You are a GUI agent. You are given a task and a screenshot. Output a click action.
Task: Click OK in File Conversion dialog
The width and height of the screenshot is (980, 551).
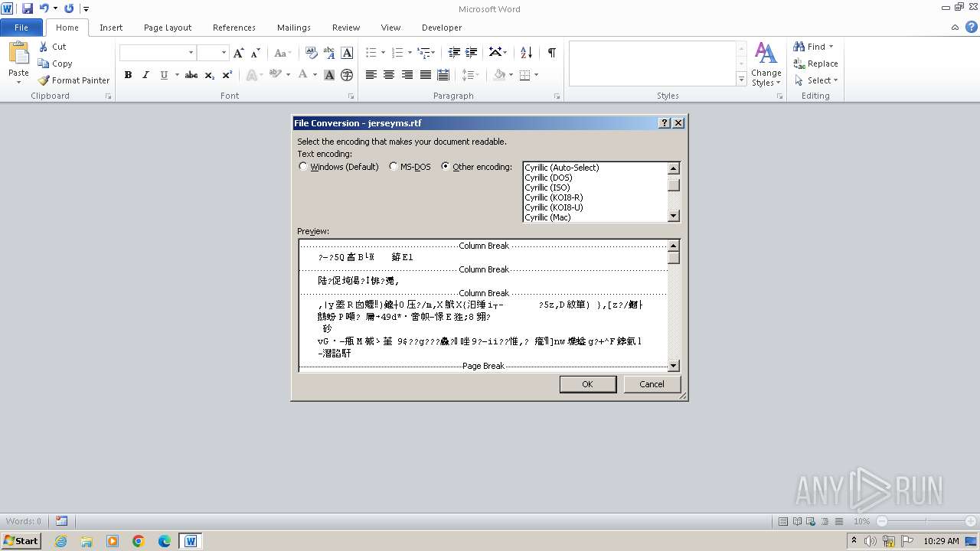click(x=587, y=384)
